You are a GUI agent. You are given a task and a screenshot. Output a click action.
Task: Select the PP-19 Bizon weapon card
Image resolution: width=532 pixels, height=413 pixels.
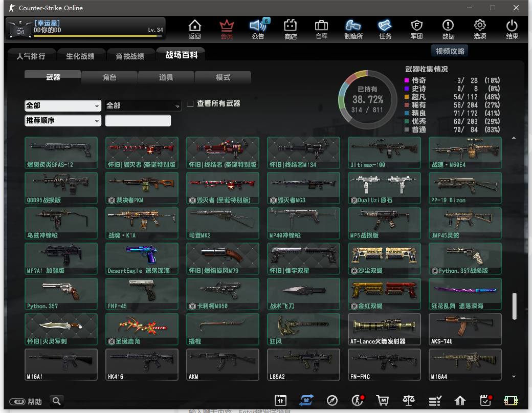point(465,188)
